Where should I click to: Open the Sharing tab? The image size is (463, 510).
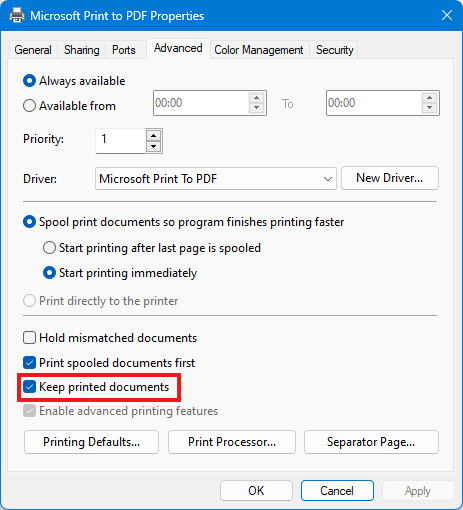[x=82, y=50]
